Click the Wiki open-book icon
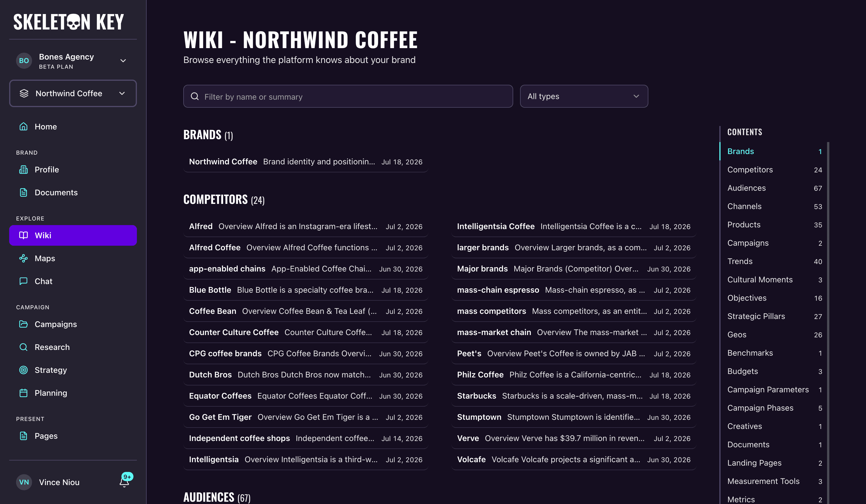This screenshot has width=866, height=504. tap(23, 235)
